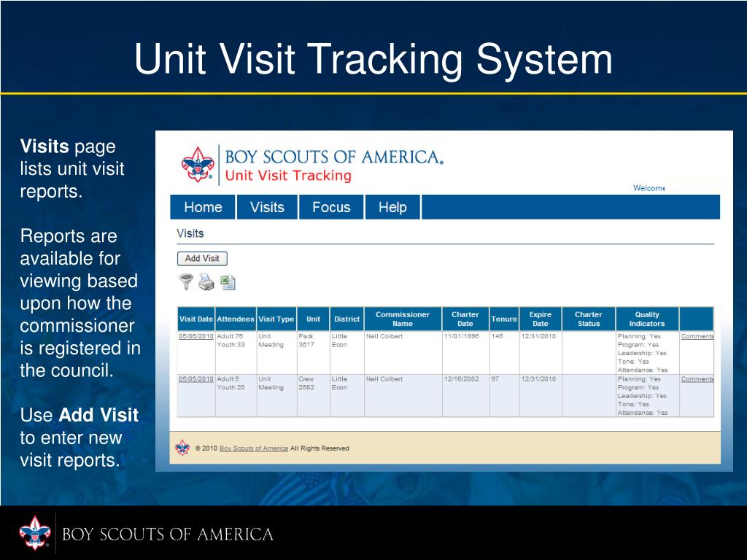Open the Visits tab
This screenshot has width=747, height=560.
click(x=267, y=207)
